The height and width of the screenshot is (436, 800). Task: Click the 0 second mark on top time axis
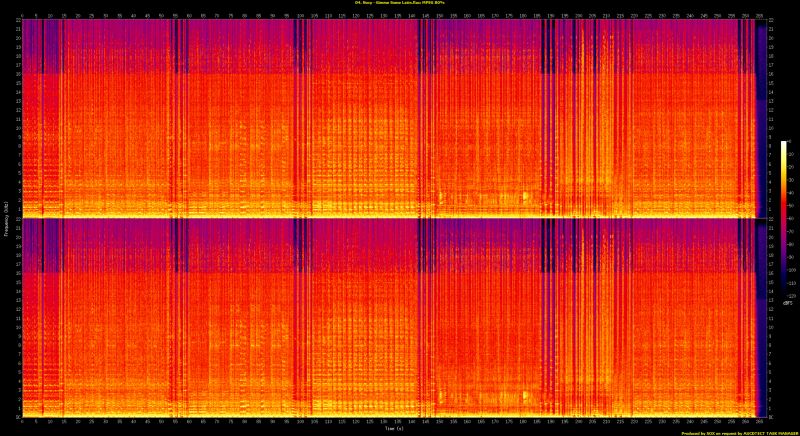24,16
